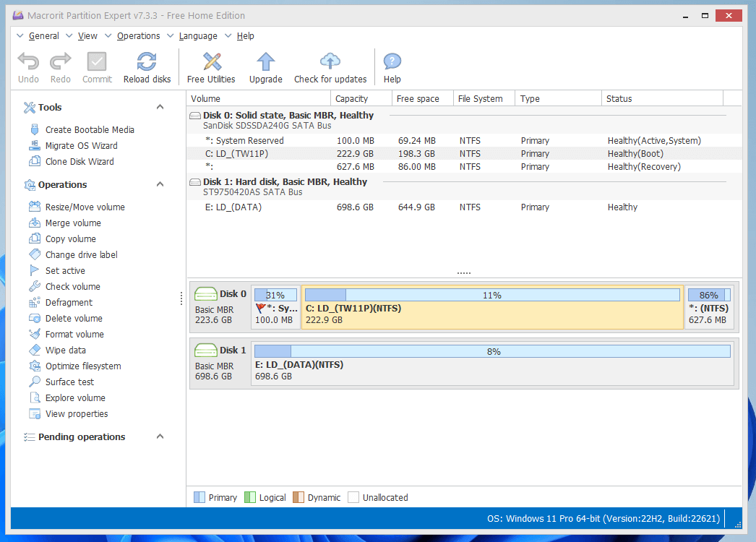Click the Format volume option
Viewport: 756px width, 542px height.
point(74,335)
